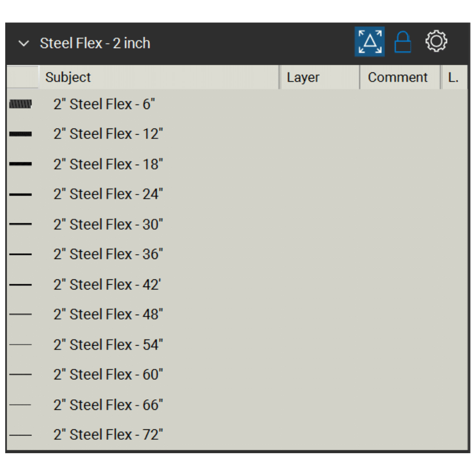Pick the 2" Steel Flex - 54" tool

(x=108, y=345)
